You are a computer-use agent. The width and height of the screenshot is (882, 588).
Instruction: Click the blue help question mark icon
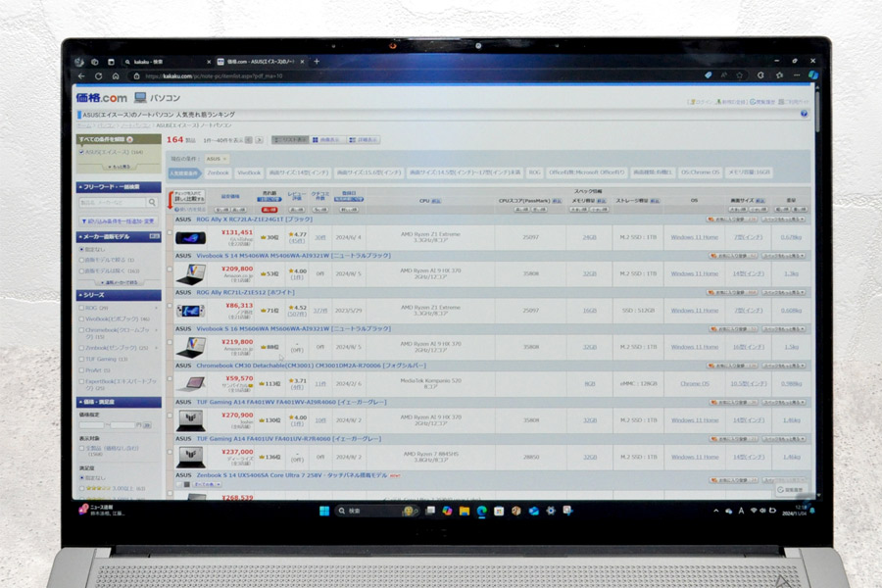[x=804, y=114]
